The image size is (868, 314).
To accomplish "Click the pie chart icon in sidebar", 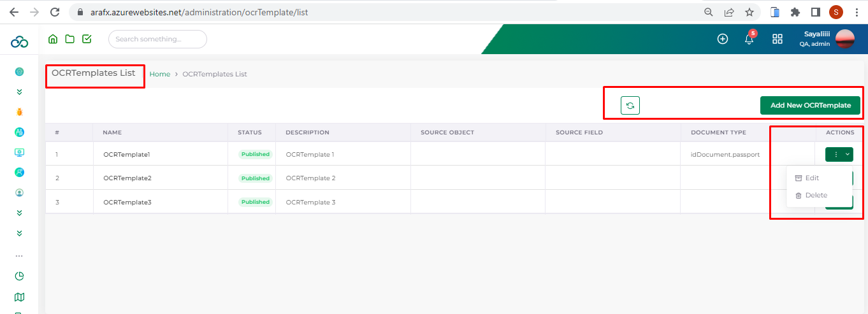I will [x=19, y=276].
